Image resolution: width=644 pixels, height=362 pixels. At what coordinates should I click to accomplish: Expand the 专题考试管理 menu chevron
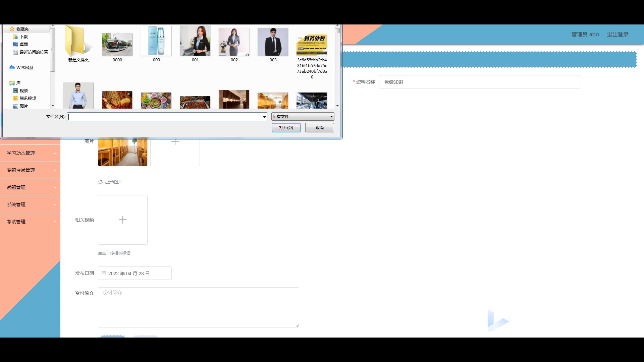55,170
